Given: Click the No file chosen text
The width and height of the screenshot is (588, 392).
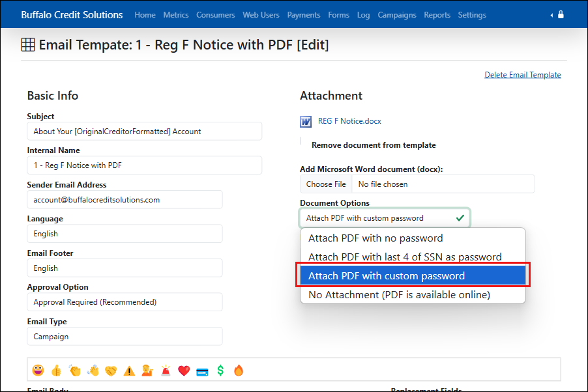Looking at the screenshot, I should [x=383, y=184].
